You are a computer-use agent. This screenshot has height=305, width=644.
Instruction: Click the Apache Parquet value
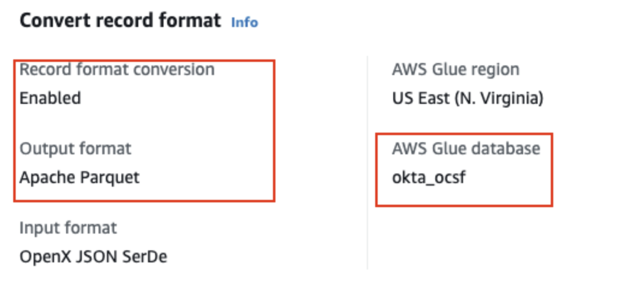[x=79, y=177]
